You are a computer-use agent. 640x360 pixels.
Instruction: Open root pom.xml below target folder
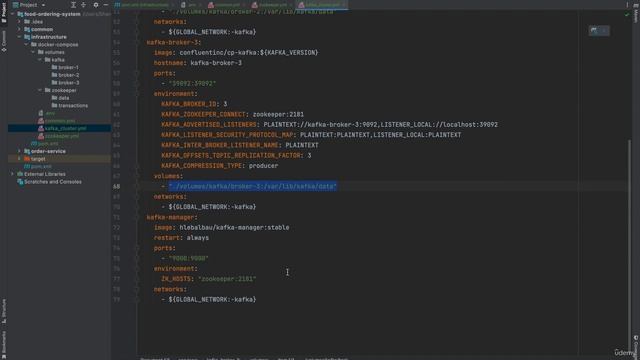coord(38,167)
